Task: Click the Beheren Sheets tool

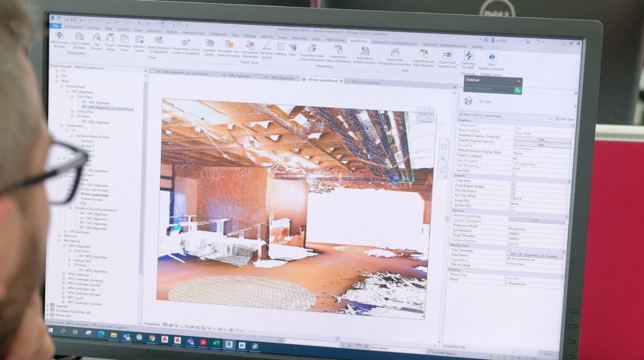Action: pos(139,43)
